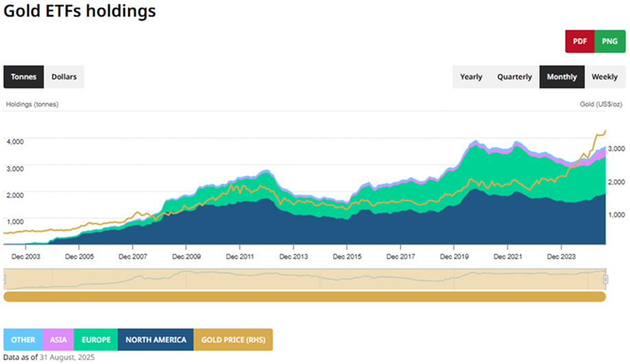
Task: Switch the units to Dollars
Action: (65, 77)
